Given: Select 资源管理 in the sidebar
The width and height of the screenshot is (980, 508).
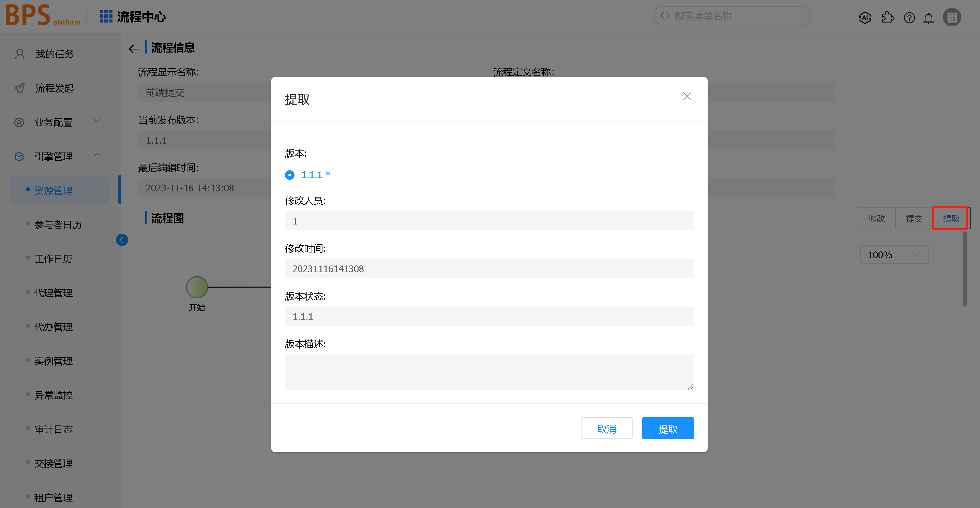Looking at the screenshot, I should (x=53, y=190).
